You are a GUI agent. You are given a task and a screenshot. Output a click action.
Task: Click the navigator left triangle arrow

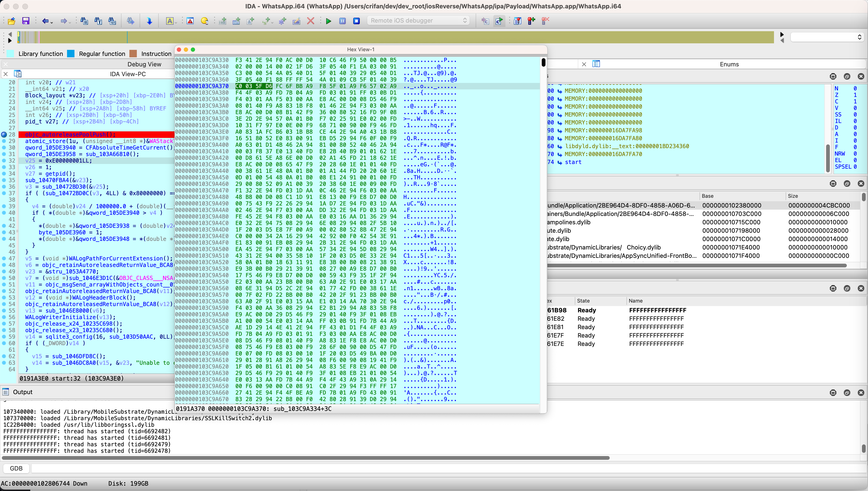pos(10,34)
